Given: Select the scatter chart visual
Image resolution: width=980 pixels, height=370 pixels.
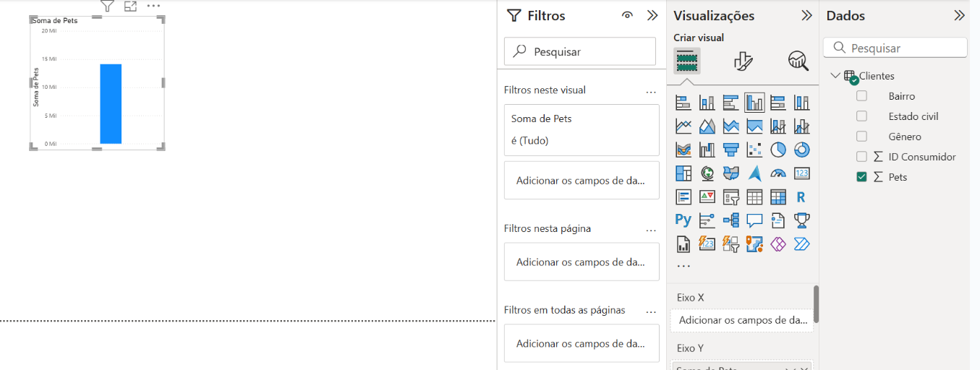Looking at the screenshot, I should coord(754,150).
